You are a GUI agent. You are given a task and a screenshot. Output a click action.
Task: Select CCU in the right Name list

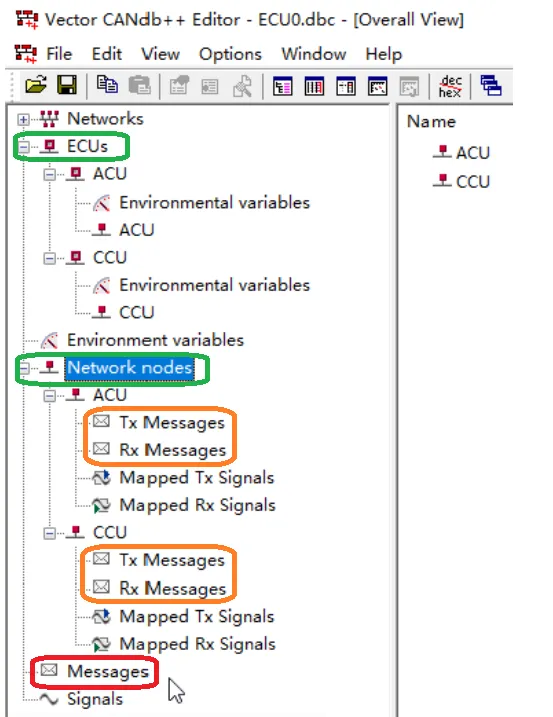coord(472,182)
